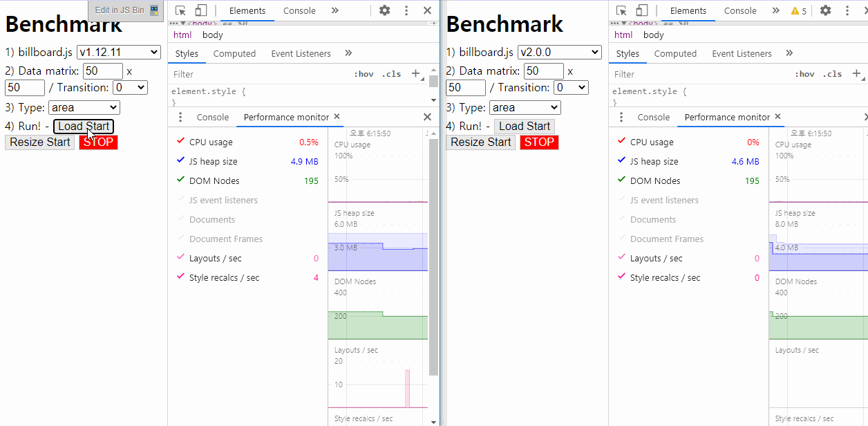Image resolution: width=868 pixels, height=426 pixels.
Task: Click red STOP button on left page
Action: point(98,142)
